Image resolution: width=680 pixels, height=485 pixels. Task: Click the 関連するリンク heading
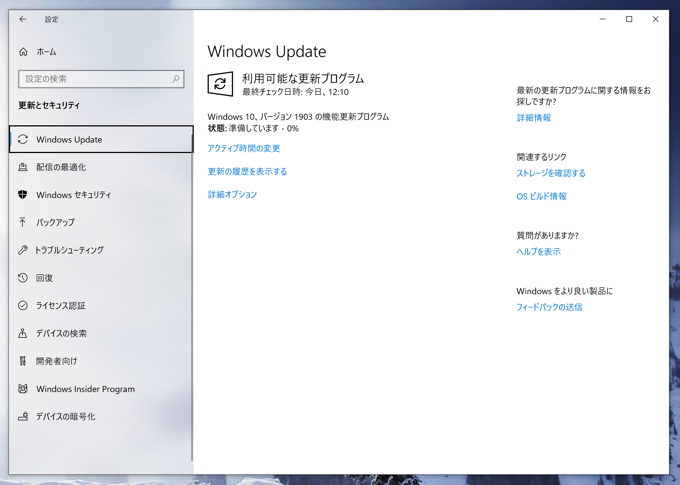(x=541, y=157)
